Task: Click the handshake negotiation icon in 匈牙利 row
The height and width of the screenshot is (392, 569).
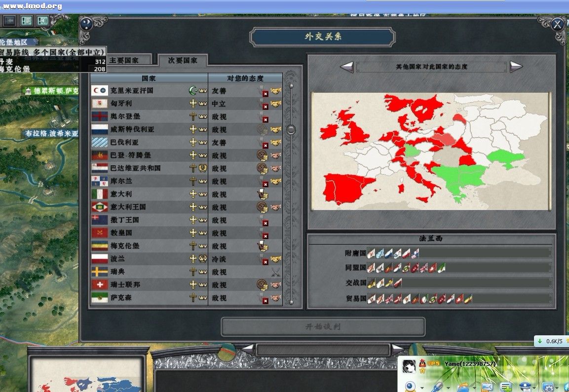Action: pos(275,104)
